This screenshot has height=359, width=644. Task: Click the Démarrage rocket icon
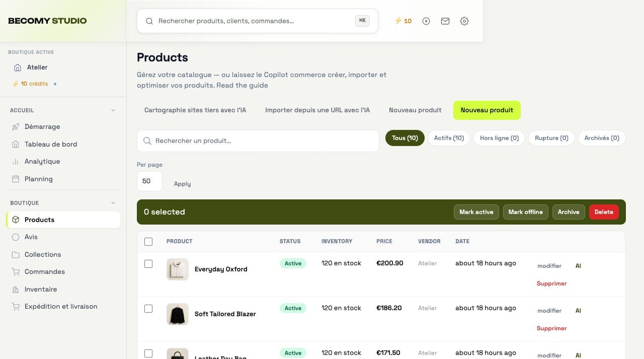tap(16, 127)
